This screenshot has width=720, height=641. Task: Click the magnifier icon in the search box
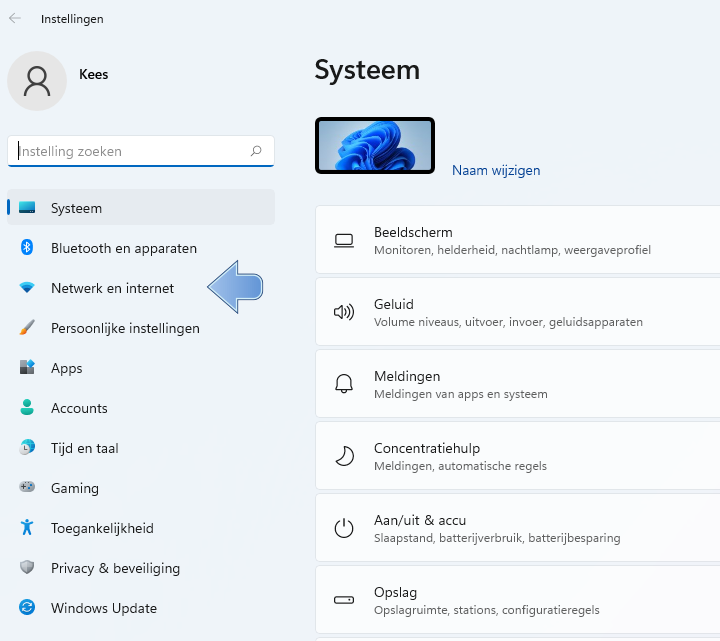coord(256,151)
